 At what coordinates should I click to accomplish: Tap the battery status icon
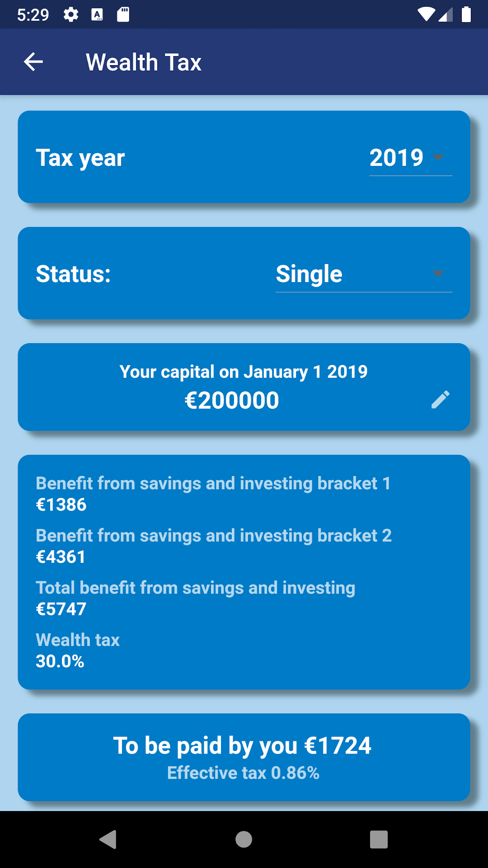466,14
